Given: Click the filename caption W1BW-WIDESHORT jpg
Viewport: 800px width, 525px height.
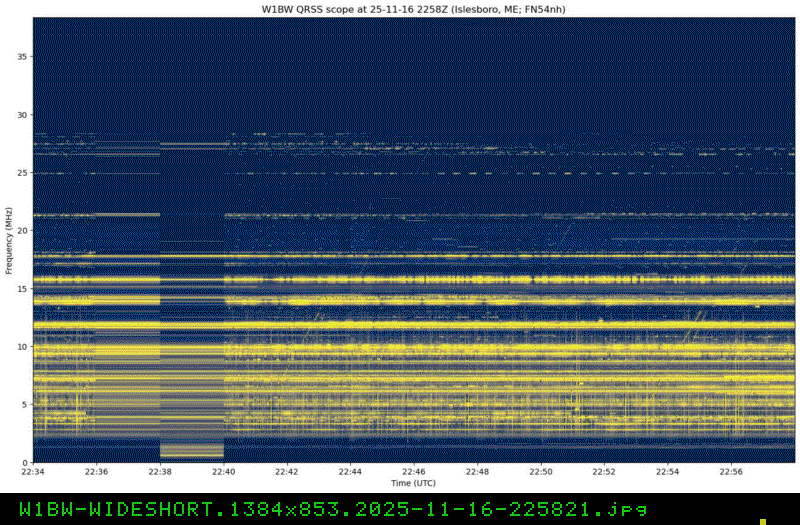Looking at the screenshot, I should coord(334,509).
